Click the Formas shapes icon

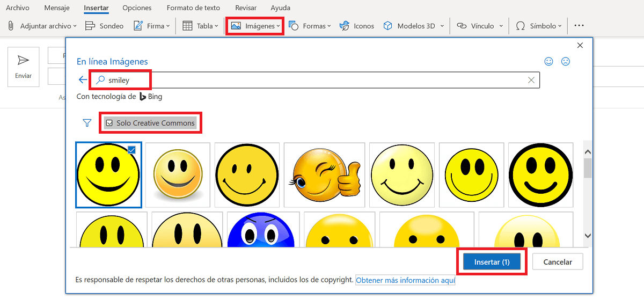pos(294,26)
